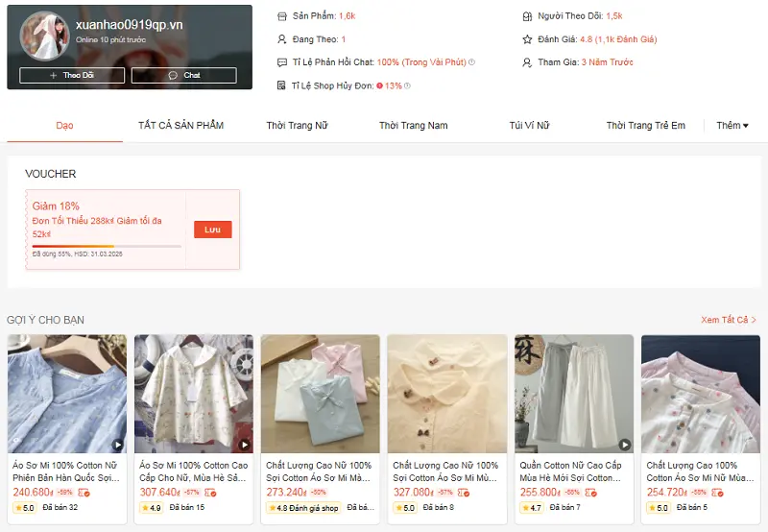Save the 18% voucher with Lưu
Viewport: 768px width, 532px height.
click(x=212, y=230)
